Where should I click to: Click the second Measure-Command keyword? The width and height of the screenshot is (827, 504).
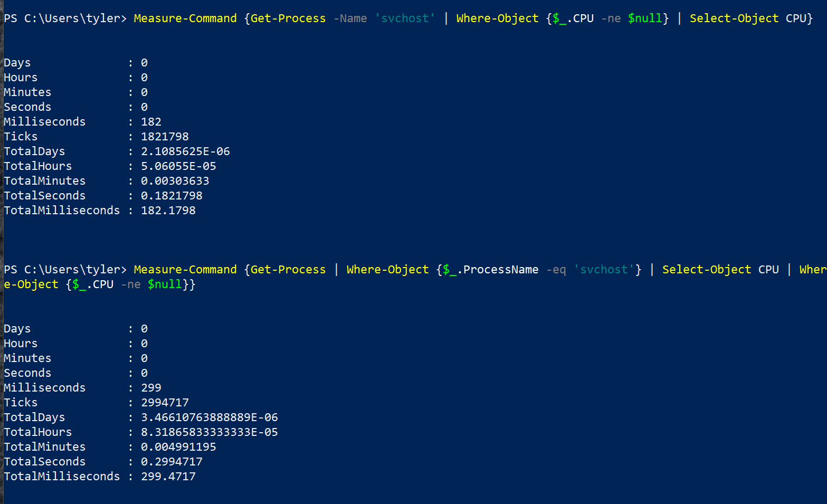pos(185,270)
